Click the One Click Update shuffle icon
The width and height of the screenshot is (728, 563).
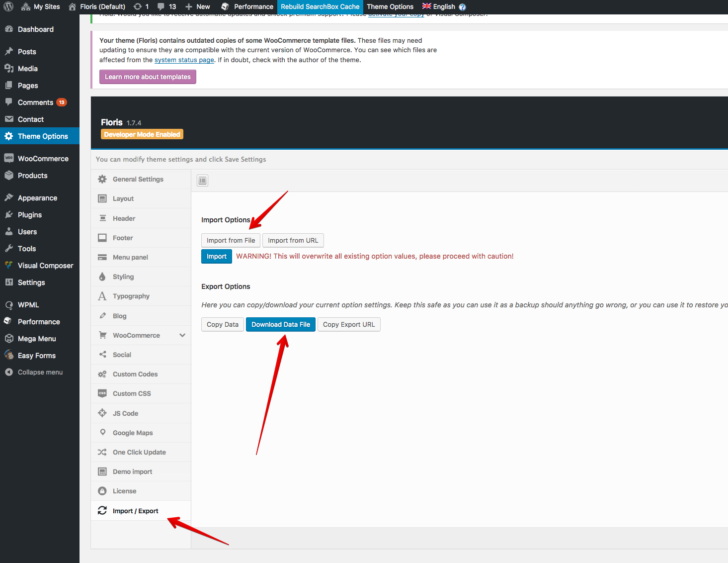pos(102,452)
